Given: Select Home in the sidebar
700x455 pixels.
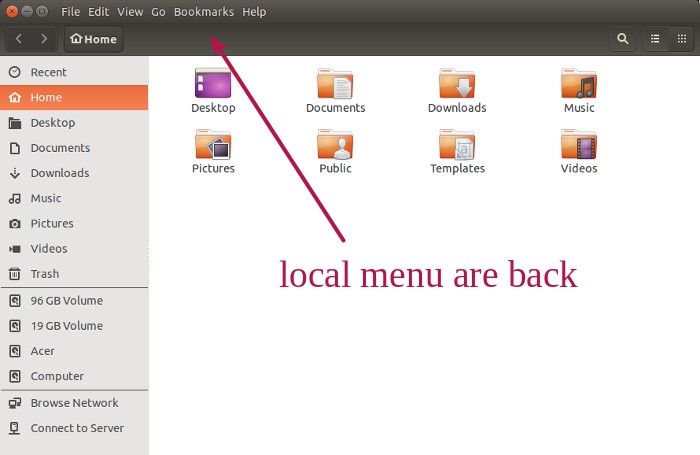Looking at the screenshot, I should click(x=74, y=97).
